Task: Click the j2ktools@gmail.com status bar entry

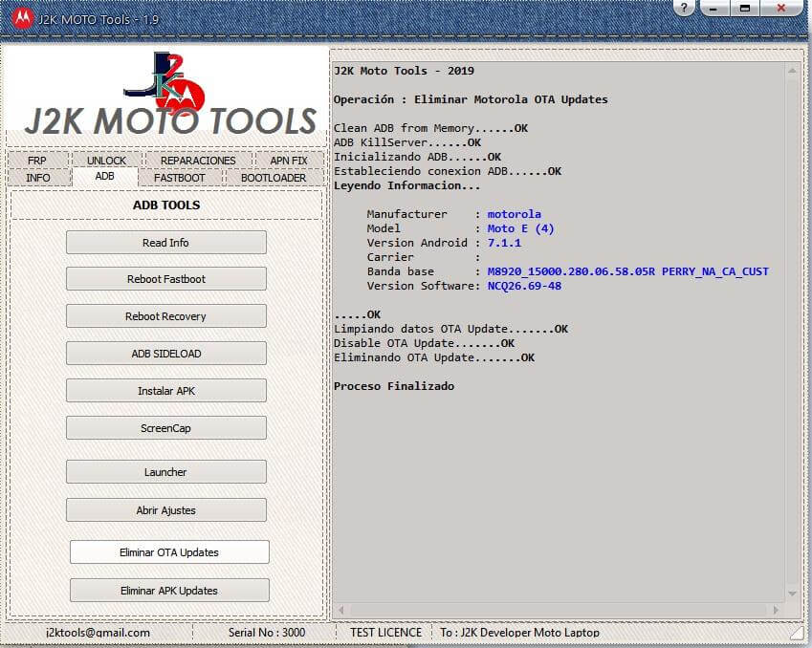Action: [98, 633]
